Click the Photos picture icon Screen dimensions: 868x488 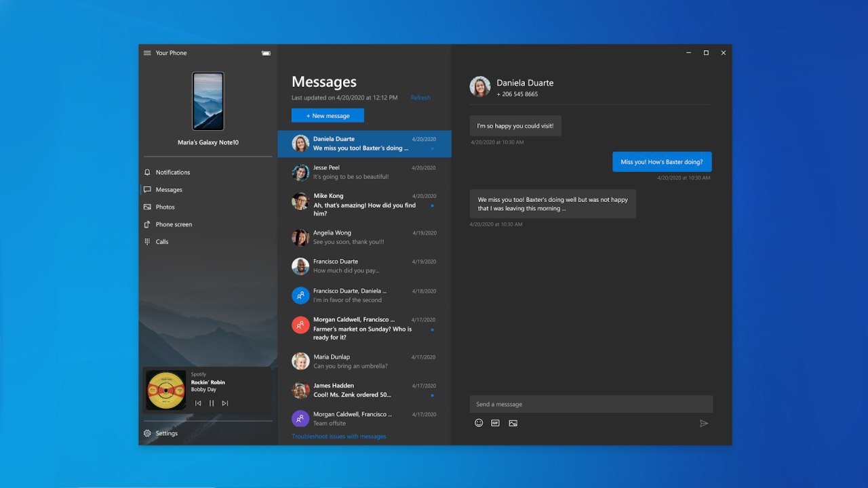tap(147, 207)
